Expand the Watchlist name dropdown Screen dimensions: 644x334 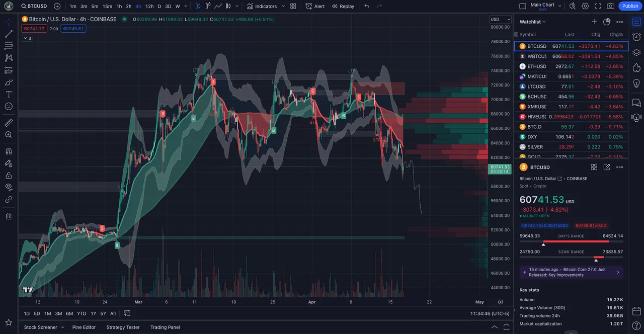pos(532,22)
